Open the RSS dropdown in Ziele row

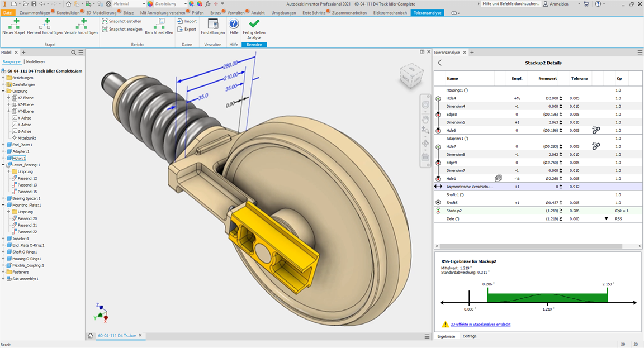coord(607,219)
